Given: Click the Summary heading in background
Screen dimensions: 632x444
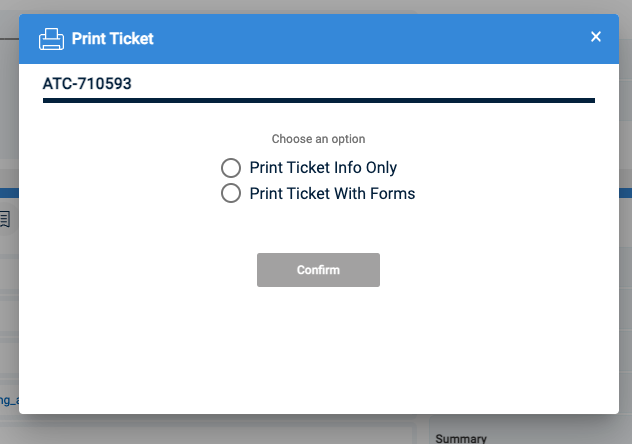Looking at the screenshot, I should click(x=461, y=438).
